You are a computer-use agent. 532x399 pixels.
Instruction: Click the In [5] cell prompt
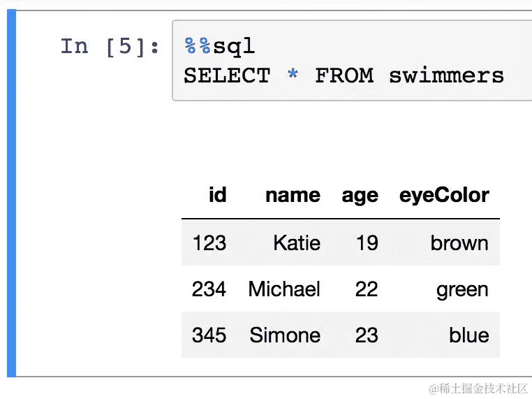[110, 47]
